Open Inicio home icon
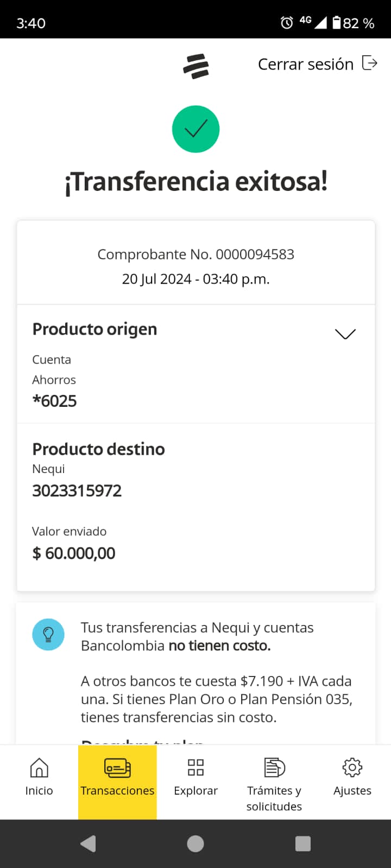This screenshot has height=868, width=391. point(39,768)
